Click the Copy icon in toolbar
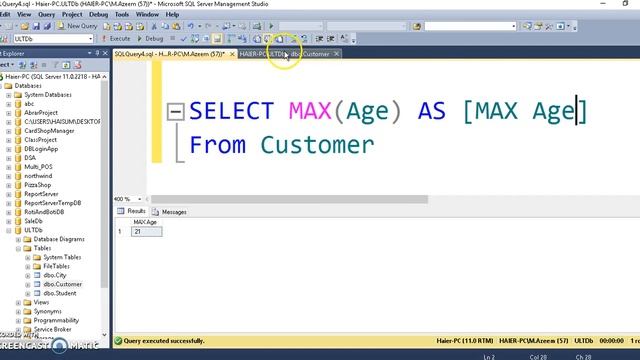Image resolution: width=640 pixels, height=360 pixels. (x=165, y=27)
